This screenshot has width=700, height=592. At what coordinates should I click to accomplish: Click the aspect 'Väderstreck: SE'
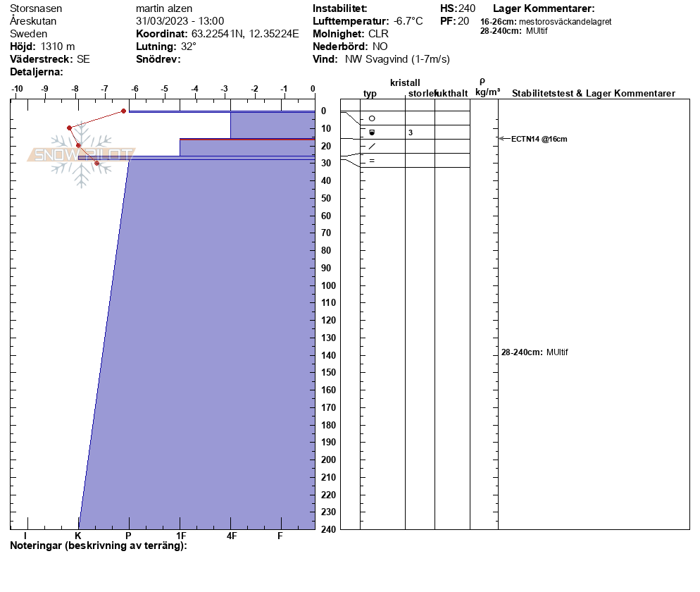[50, 59]
